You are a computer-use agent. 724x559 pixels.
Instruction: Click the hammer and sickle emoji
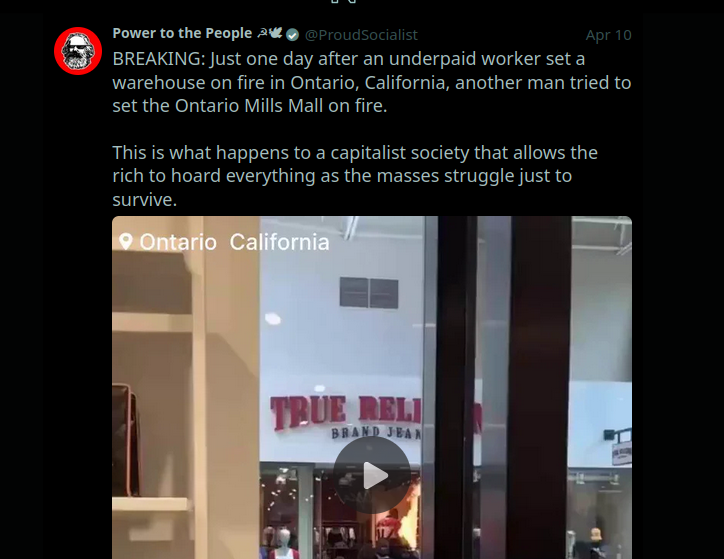(x=262, y=33)
